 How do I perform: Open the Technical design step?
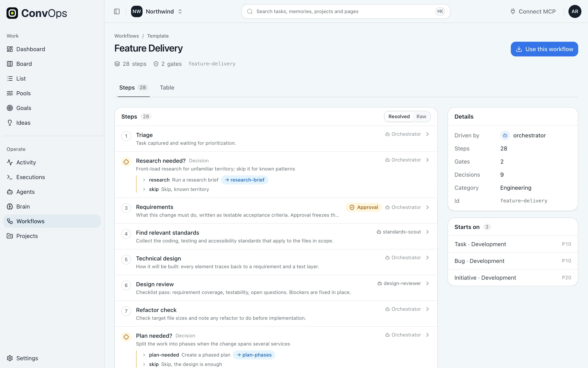pyautogui.click(x=276, y=262)
